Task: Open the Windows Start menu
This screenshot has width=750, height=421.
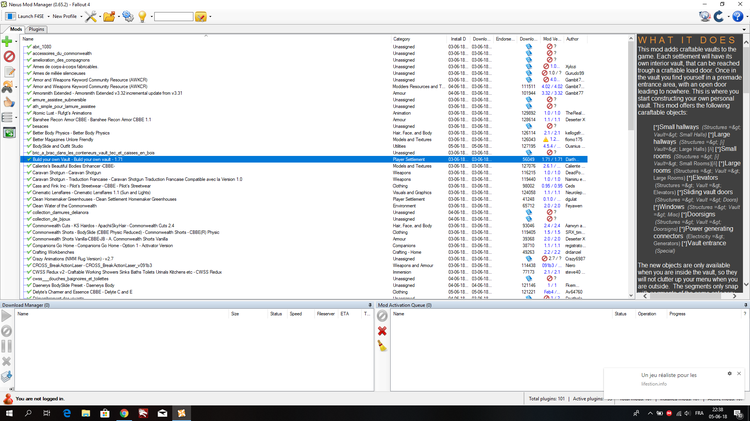Action: (x=9, y=413)
